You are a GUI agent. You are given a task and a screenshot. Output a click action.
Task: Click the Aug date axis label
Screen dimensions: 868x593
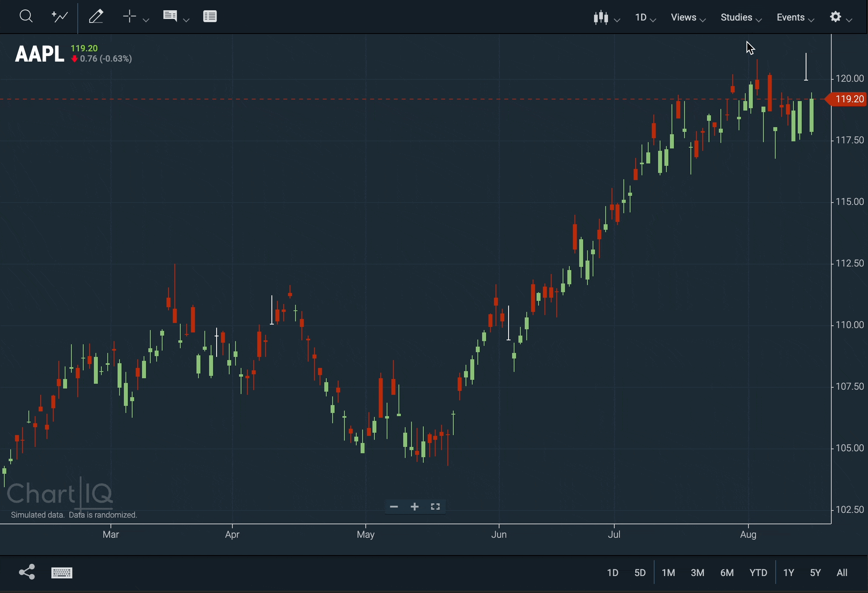pyautogui.click(x=748, y=535)
